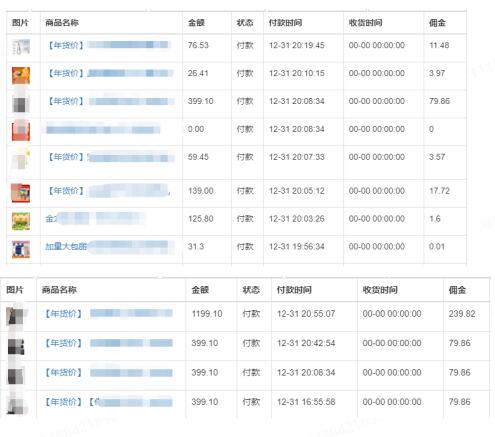Open the 【年货价】 product link in the 76.53 row
Image resolution: width=495 pixels, height=437 pixels.
108,45
